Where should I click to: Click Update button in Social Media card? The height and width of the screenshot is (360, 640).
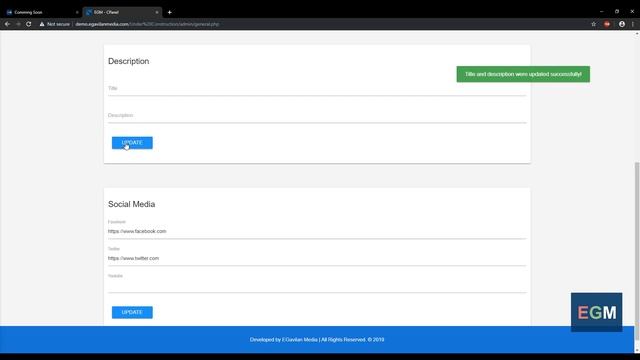tap(132, 312)
